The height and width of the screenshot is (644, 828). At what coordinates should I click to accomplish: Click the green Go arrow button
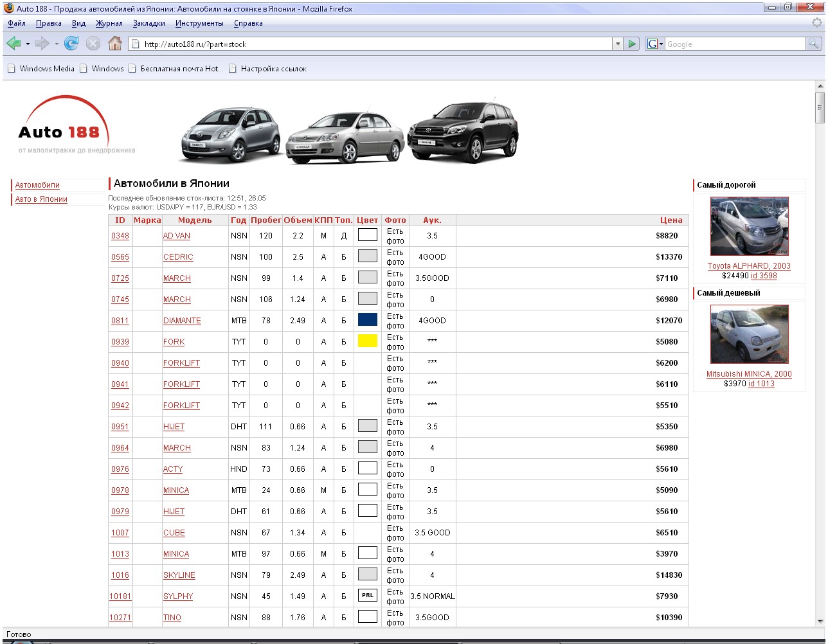coord(633,44)
